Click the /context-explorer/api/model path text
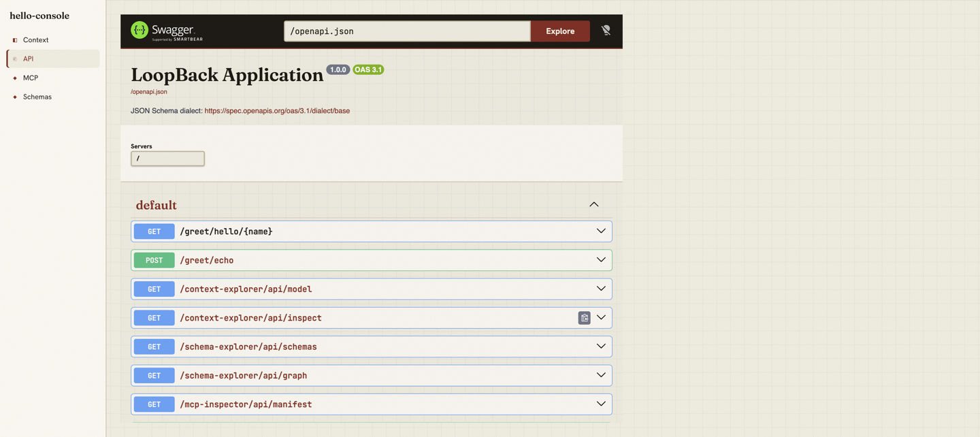This screenshot has width=980, height=437. click(246, 289)
